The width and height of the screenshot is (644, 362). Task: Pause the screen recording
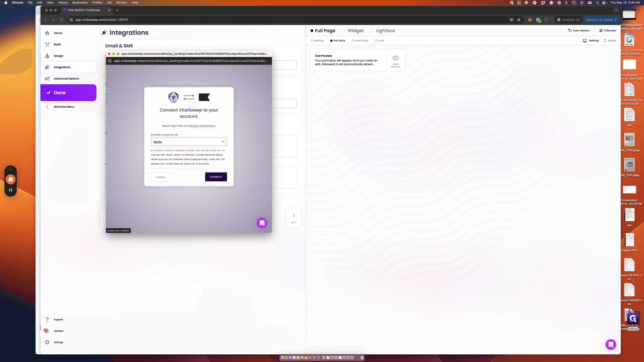tap(11, 190)
